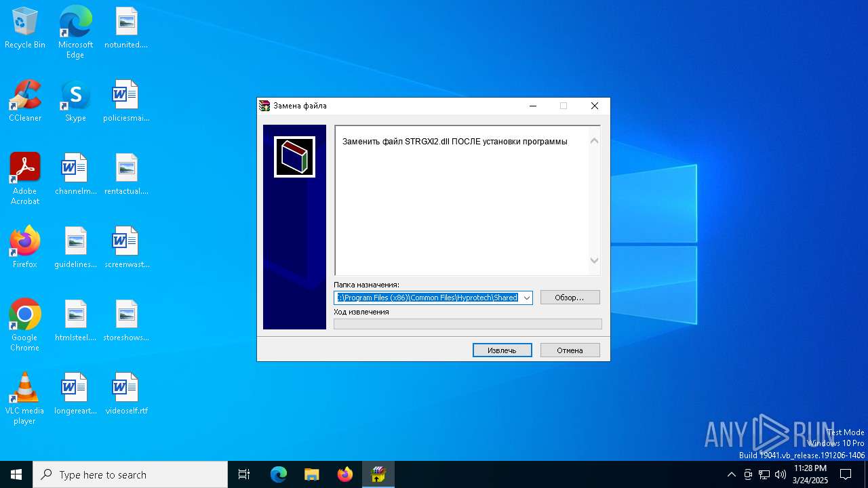Close the Замена файла dialog

(595, 106)
